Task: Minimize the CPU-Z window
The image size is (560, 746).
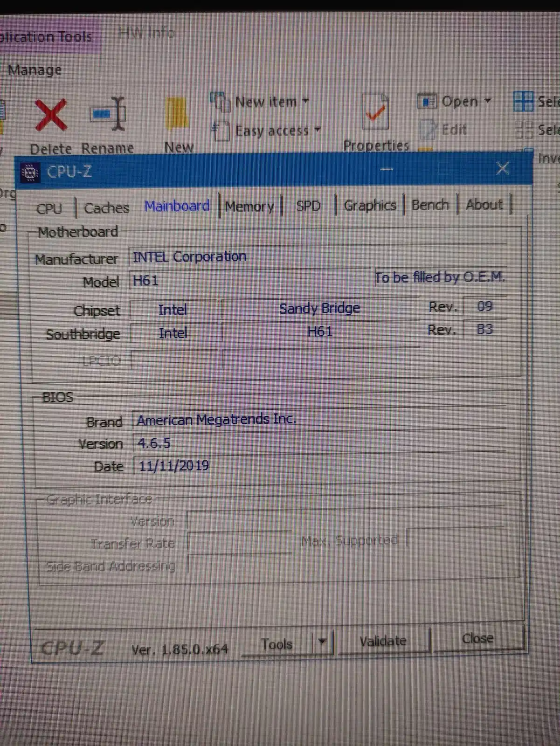Action: [387, 169]
